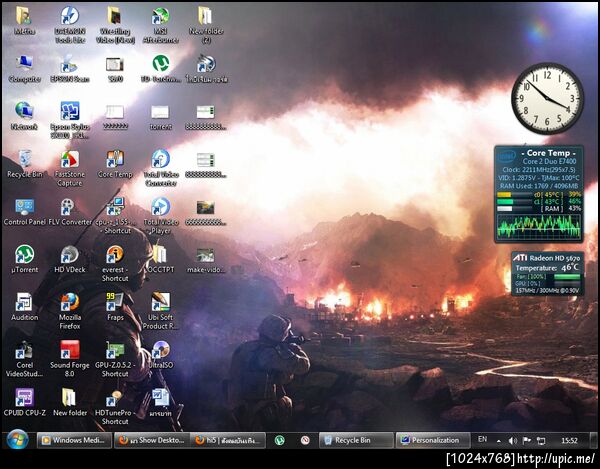This screenshot has width=600, height=469.
Task: Open the Network desktop icon
Action: [x=24, y=116]
